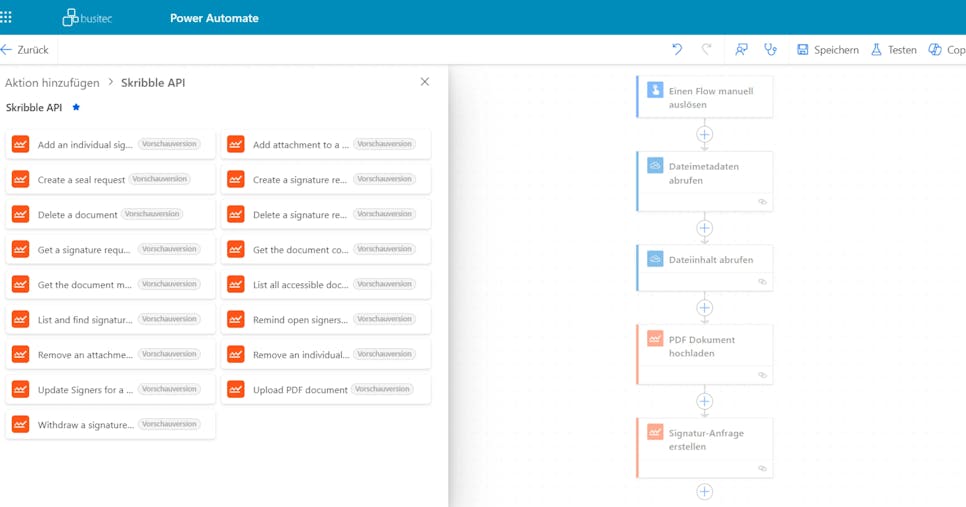This screenshot has height=507, width=966.
Task: Select List and find signature requests action
Action: [111, 320]
